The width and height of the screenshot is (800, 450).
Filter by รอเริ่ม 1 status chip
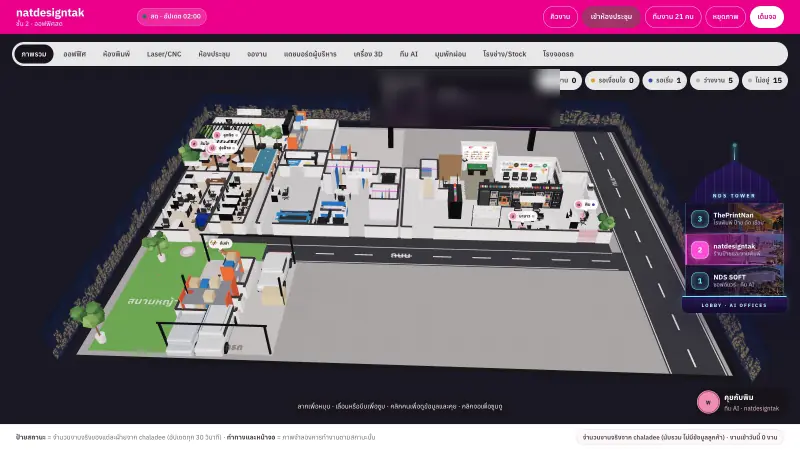(x=664, y=81)
